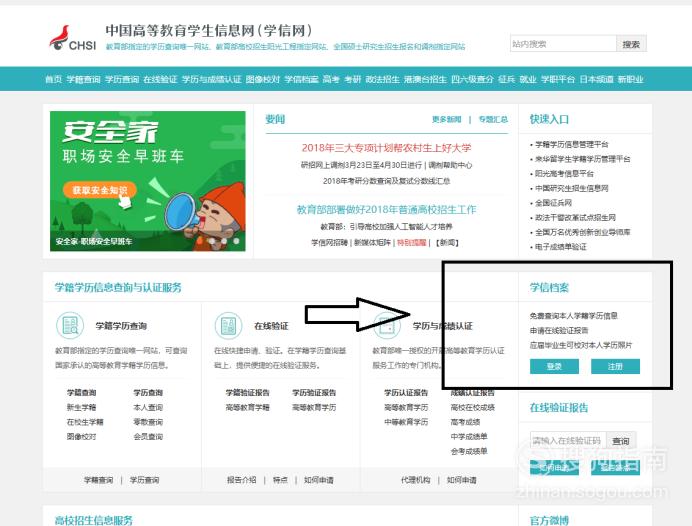
Task: Click the 更多新闻 link
Action: pos(446,119)
